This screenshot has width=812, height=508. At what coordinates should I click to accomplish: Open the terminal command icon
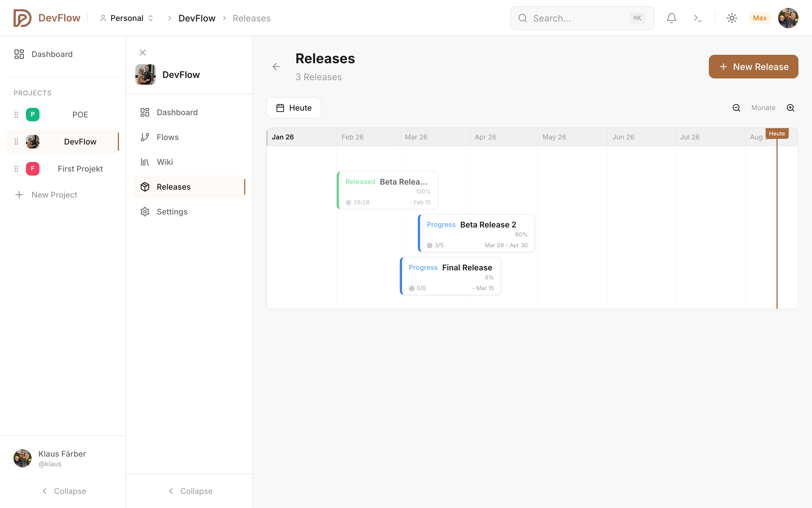(698, 18)
